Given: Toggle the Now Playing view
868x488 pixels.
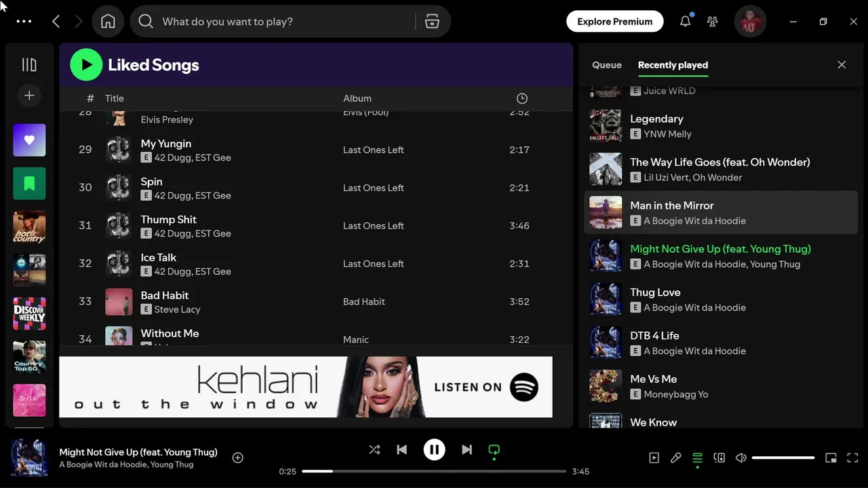Looking at the screenshot, I should (x=654, y=457).
